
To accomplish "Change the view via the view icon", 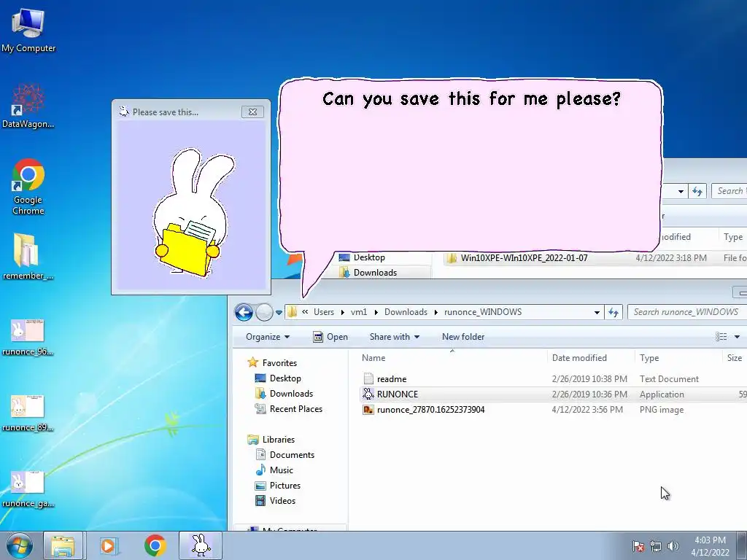I will (x=721, y=337).
